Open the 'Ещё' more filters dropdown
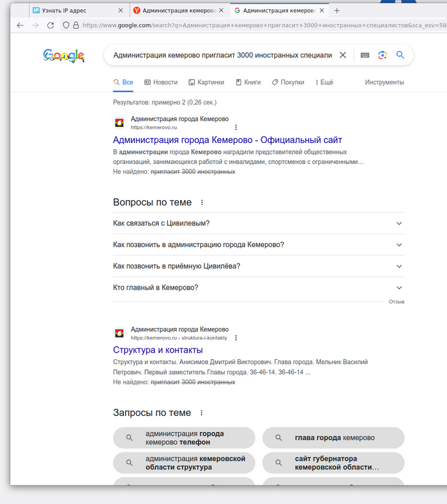This screenshot has width=447, height=504. (x=322, y=82)
